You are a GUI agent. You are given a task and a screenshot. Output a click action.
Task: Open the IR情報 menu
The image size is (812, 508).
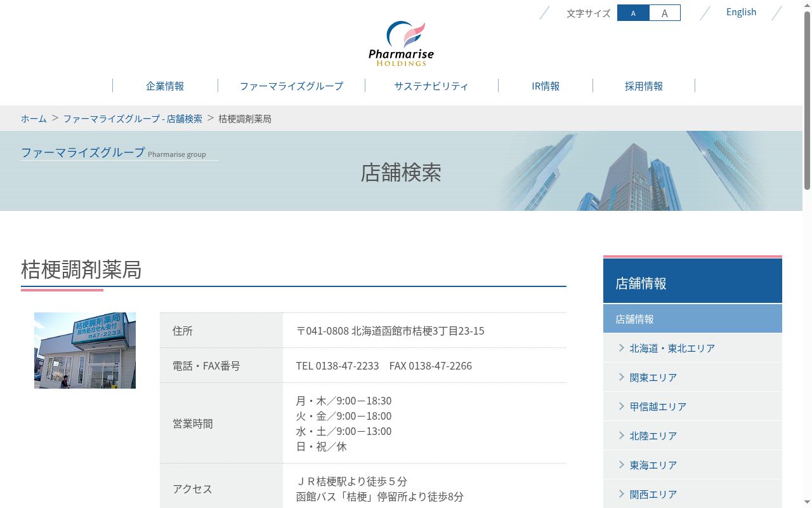tap(546, 86)
